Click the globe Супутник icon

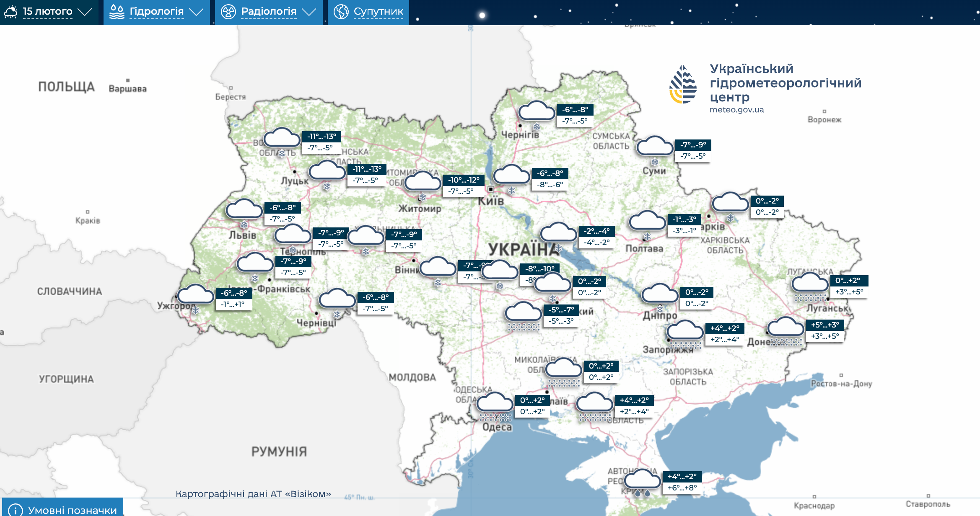341,12
